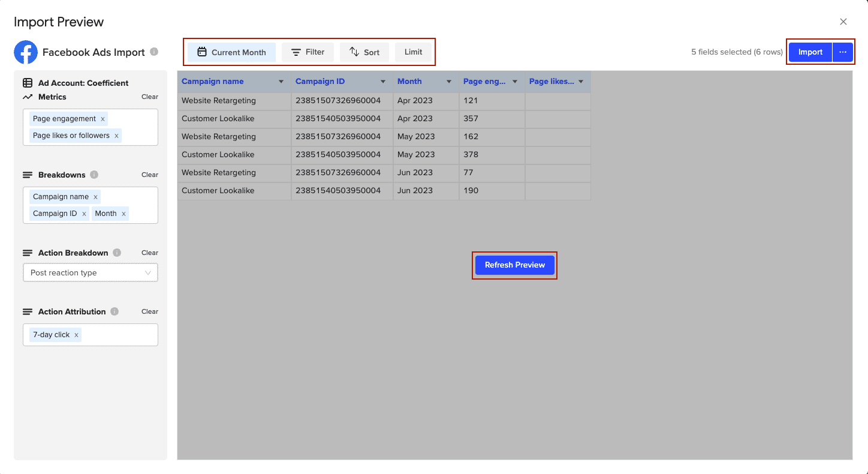Open the Campaign name column dropdown arrow
The width and height of the screenshot is (868, 474).
(x=281, y=82)
